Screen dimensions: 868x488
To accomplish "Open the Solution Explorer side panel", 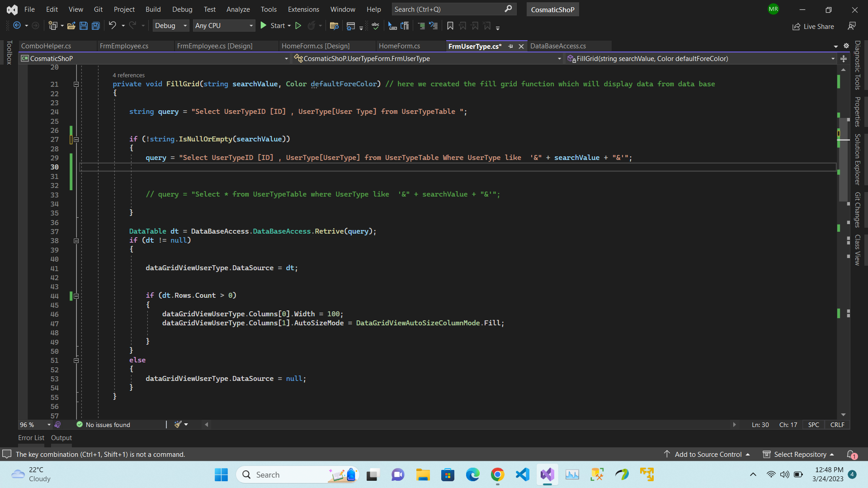I will click(857, 160).
